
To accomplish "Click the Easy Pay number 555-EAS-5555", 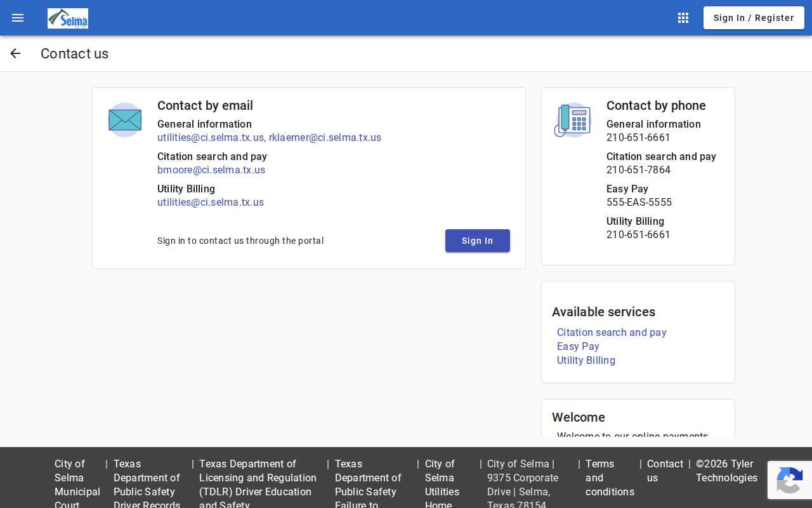I will tap(639, 203).
